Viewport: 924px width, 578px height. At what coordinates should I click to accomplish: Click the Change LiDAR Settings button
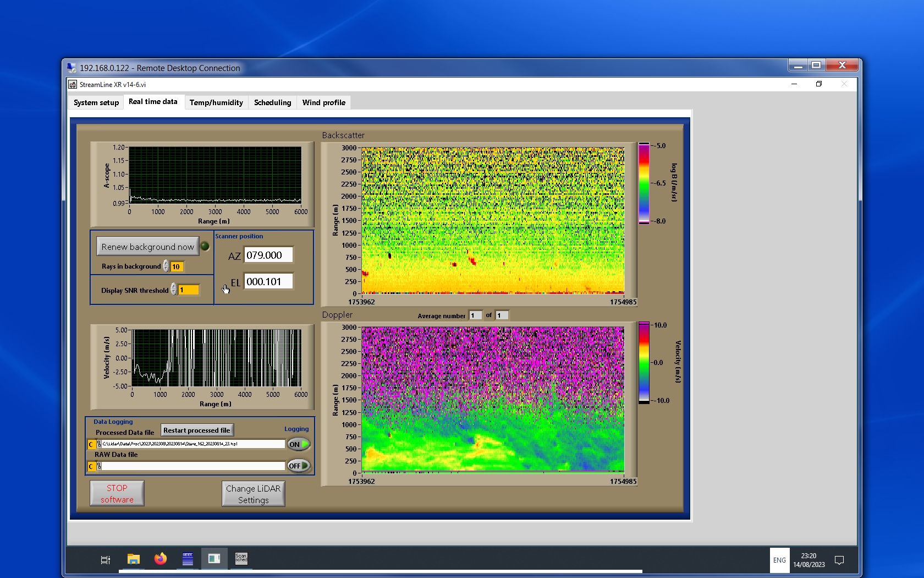[254, 494]
